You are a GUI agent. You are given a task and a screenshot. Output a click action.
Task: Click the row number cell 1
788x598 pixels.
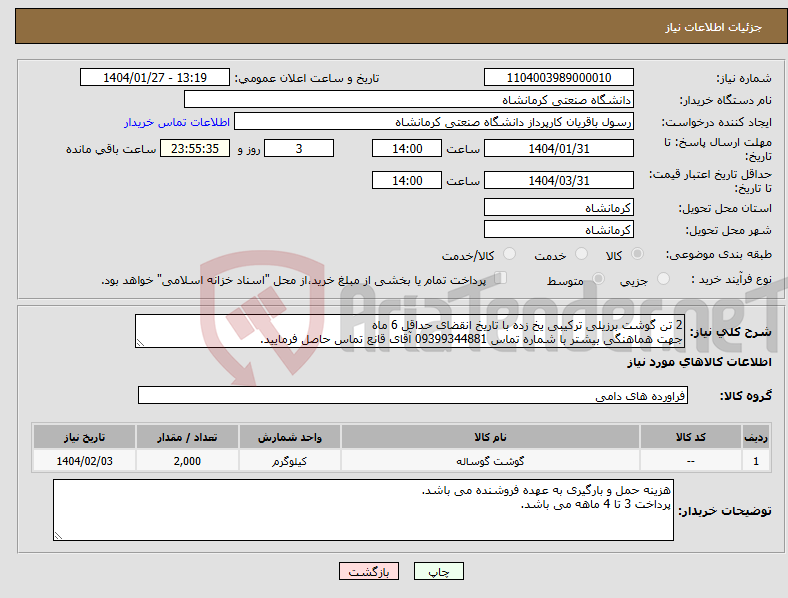tap(756, 461)
